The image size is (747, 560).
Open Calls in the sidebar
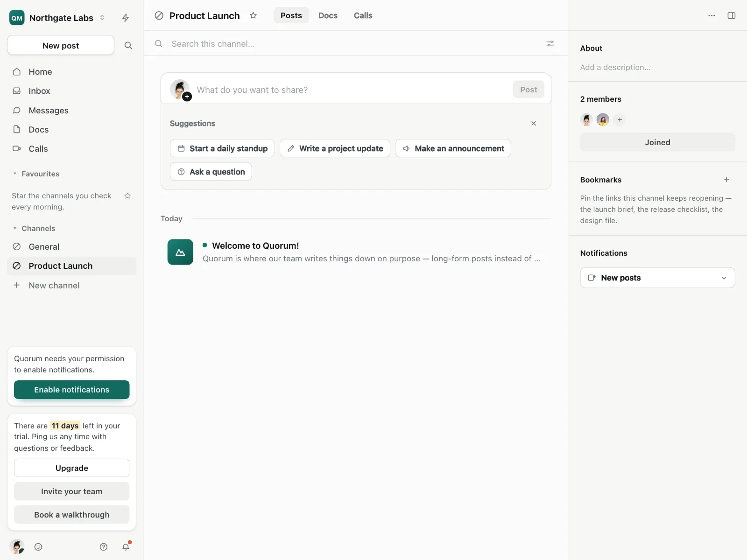click(x=72, y=149)
